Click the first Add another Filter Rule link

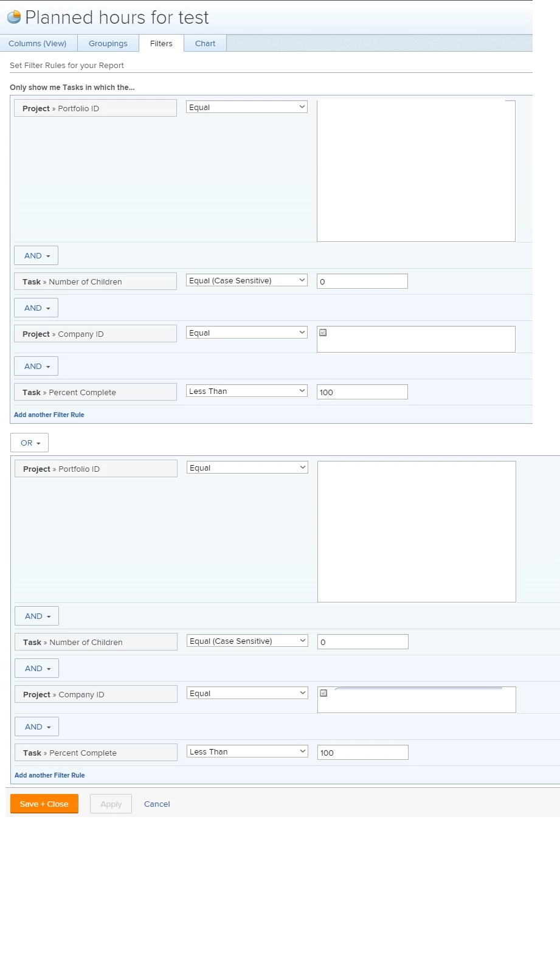pyautogui.click(x=49, y=415)
